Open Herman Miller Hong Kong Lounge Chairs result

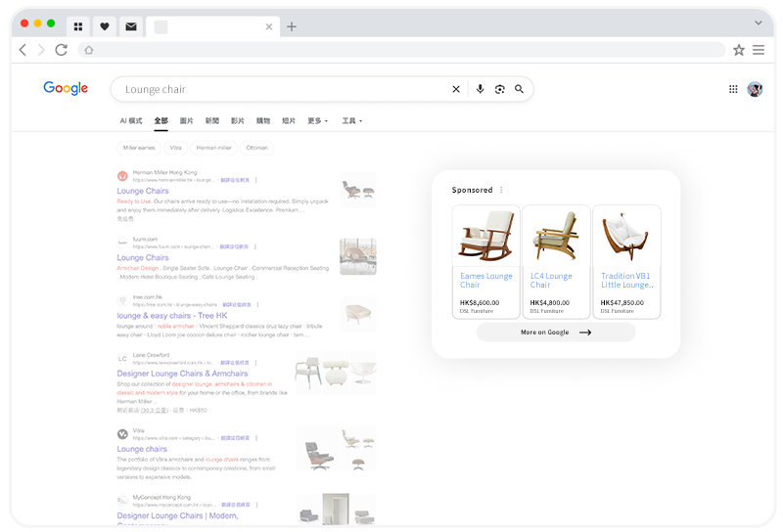pyautogui.click(x=143, y=191)
